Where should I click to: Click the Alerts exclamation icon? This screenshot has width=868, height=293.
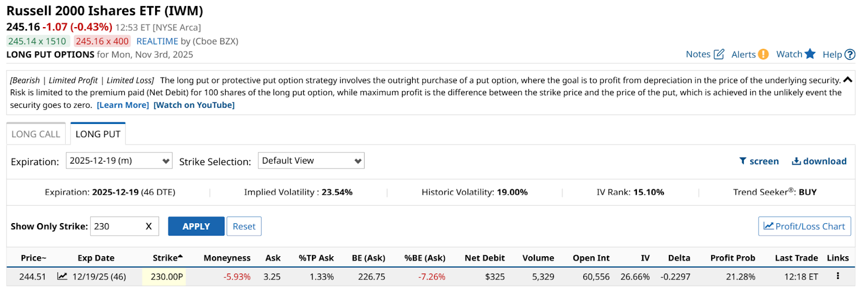[x=763, y=54]
